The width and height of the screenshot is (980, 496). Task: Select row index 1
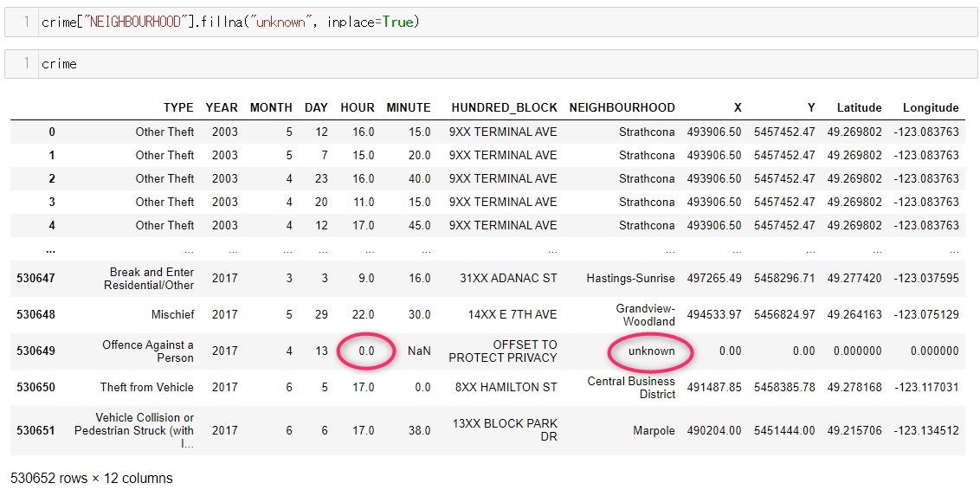52,155
